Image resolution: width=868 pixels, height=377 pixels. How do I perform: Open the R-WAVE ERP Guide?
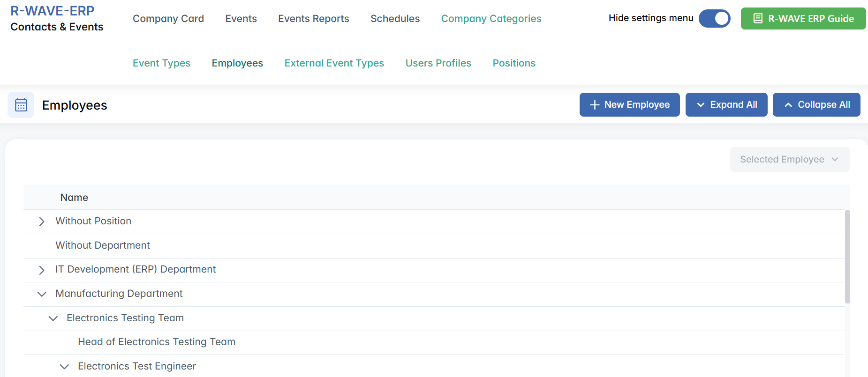pyautogui.click(x=803, y=19)
